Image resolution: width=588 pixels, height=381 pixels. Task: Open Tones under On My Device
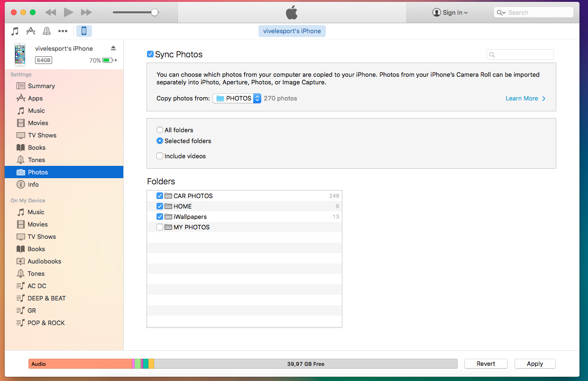click(x=64, y=273)
